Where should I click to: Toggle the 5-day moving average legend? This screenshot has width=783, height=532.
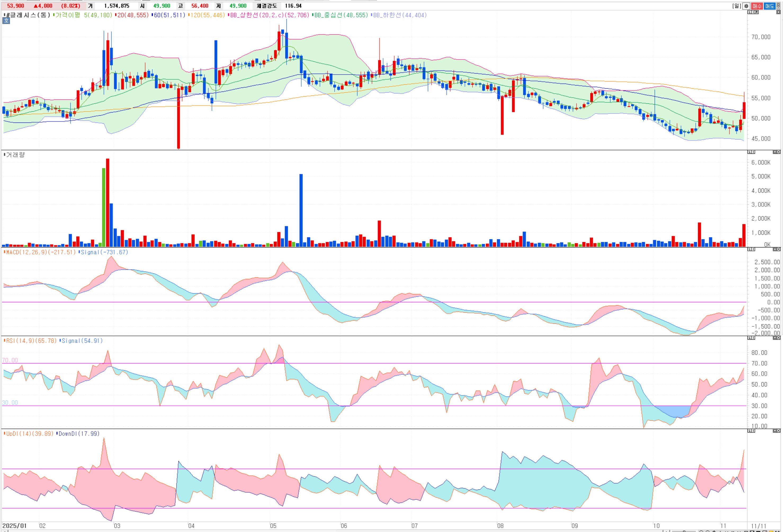click(83, 15)
